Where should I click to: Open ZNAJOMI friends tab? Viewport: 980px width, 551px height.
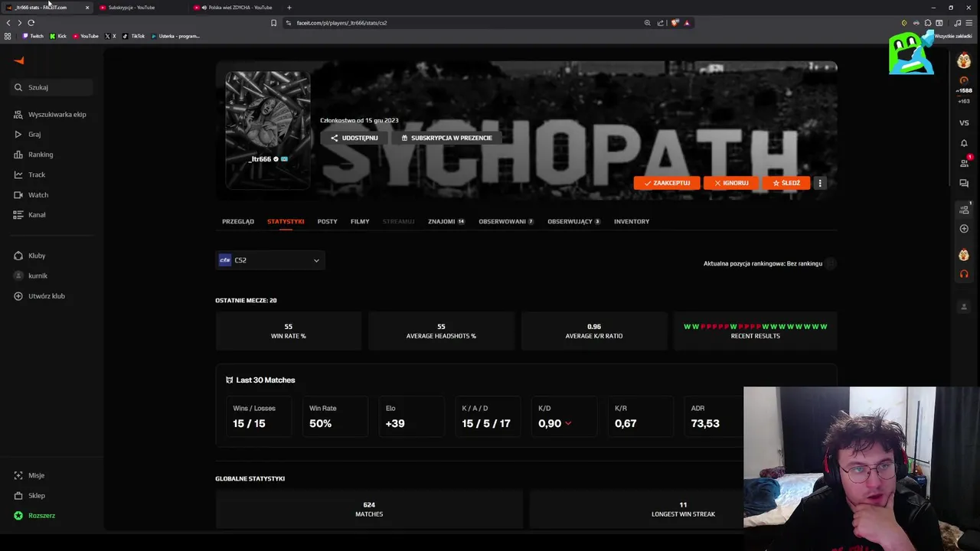point(446,221)
